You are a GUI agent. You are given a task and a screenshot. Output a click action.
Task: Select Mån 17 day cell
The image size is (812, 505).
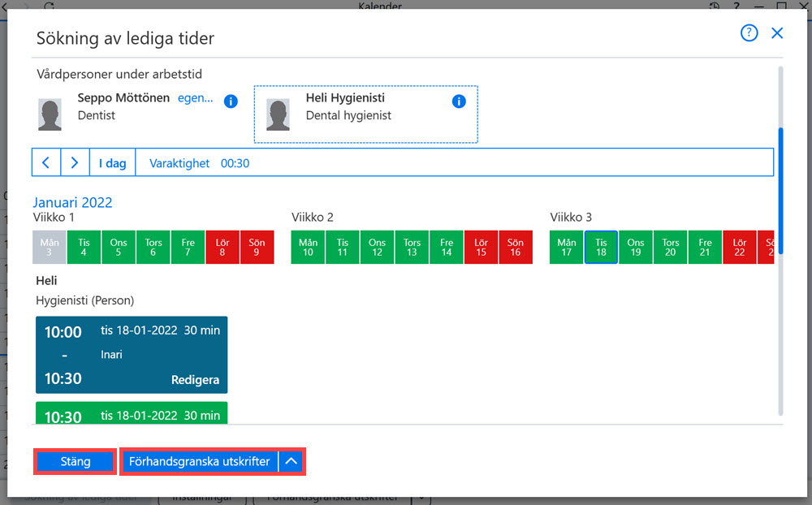[567, 247]
